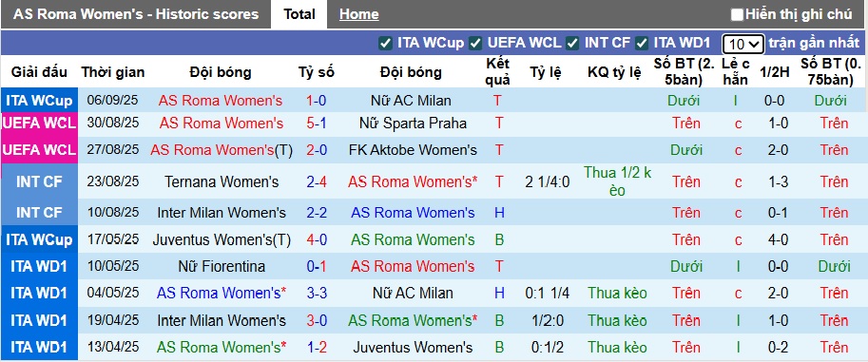Viewport: 868px width, 362px height.
Task: Toggle the ITA WCup checkbox filter
Action: pyautogui.click(x=385, y=43)
